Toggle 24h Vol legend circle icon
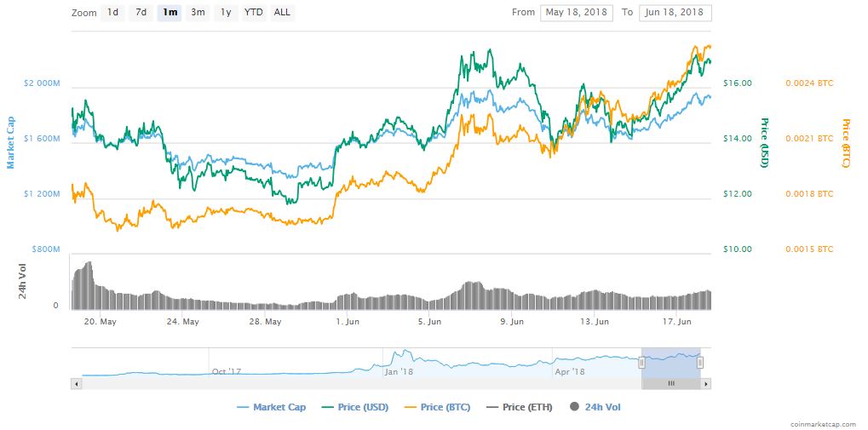The height and width of the screenshot is (430, 868). (577, 407)
